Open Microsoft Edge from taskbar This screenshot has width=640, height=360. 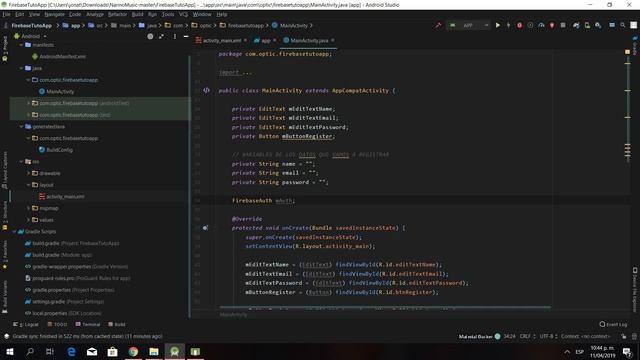(x=71, y=351)
